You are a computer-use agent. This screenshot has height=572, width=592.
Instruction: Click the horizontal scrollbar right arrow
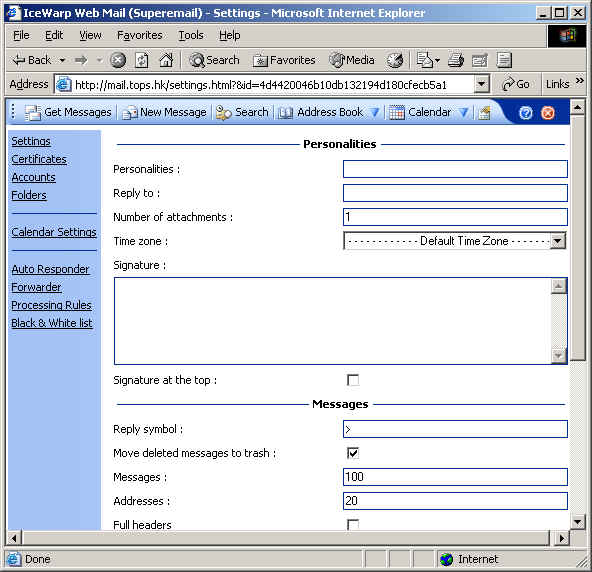coord(562,538)
